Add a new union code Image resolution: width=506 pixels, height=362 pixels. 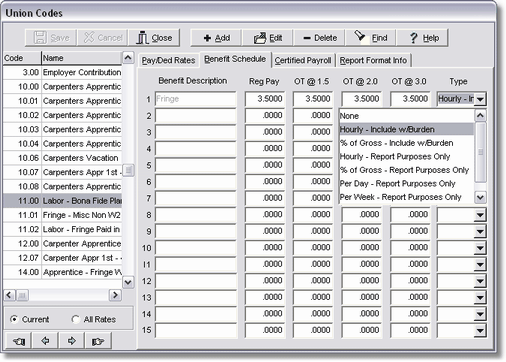click(216, 38)
